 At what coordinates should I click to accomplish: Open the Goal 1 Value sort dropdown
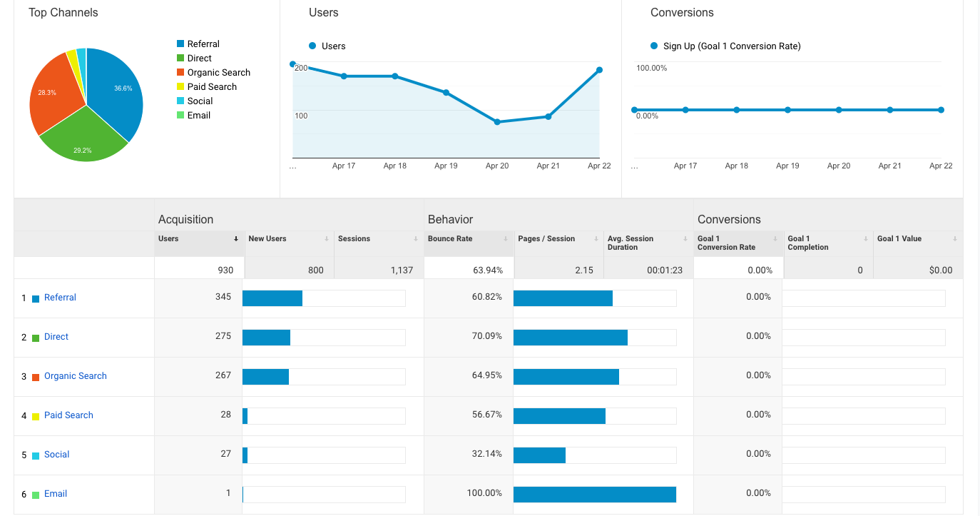(x=956, y=238)
